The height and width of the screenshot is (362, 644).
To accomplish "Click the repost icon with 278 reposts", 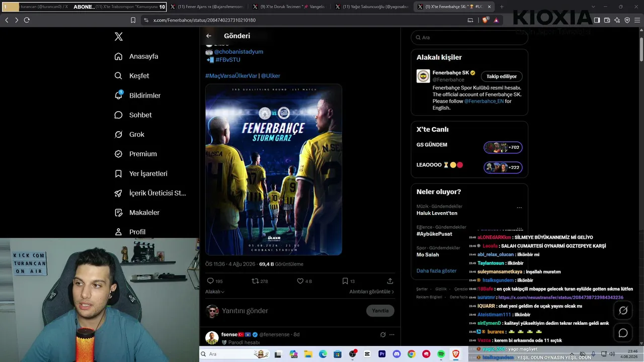I will click(255, 281).
